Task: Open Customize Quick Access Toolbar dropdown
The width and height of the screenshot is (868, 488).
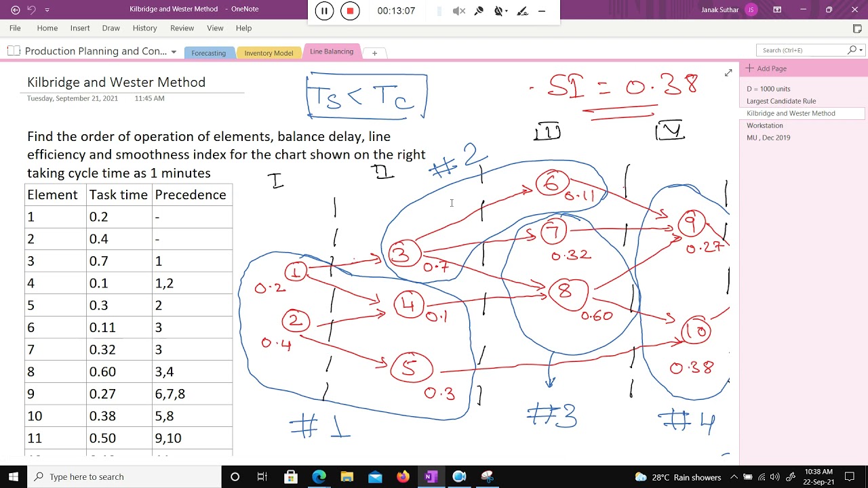Action: point(47,9)
